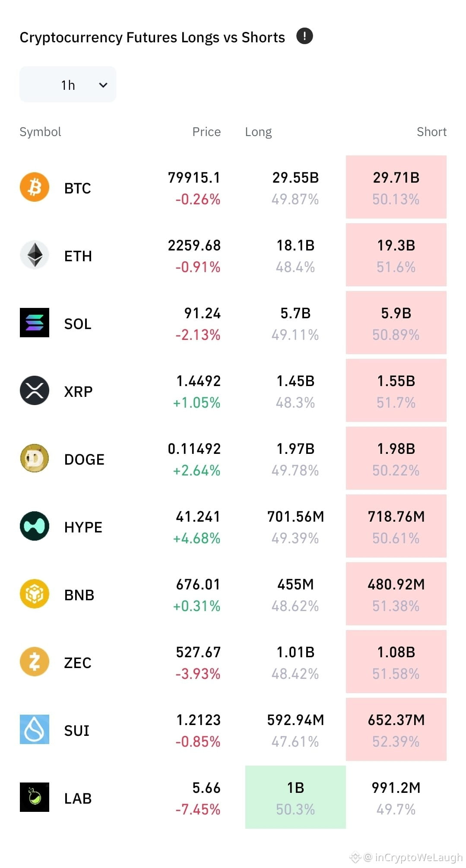Select the LAB long 1B green cell
The height and width of the screenshot is (868, 466).
pos(295,797)
